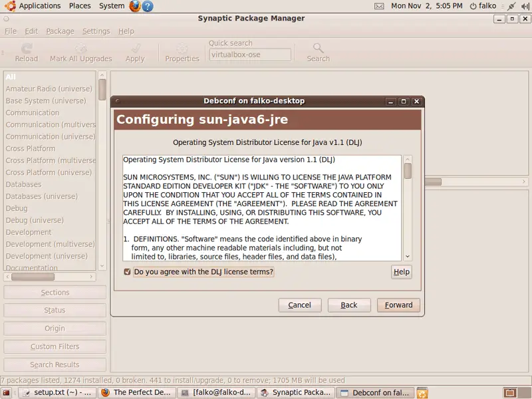Screen dimensions: 532x399
Task: Click the show desktop icon in bottom panel
Action: [x=7, y=393]
